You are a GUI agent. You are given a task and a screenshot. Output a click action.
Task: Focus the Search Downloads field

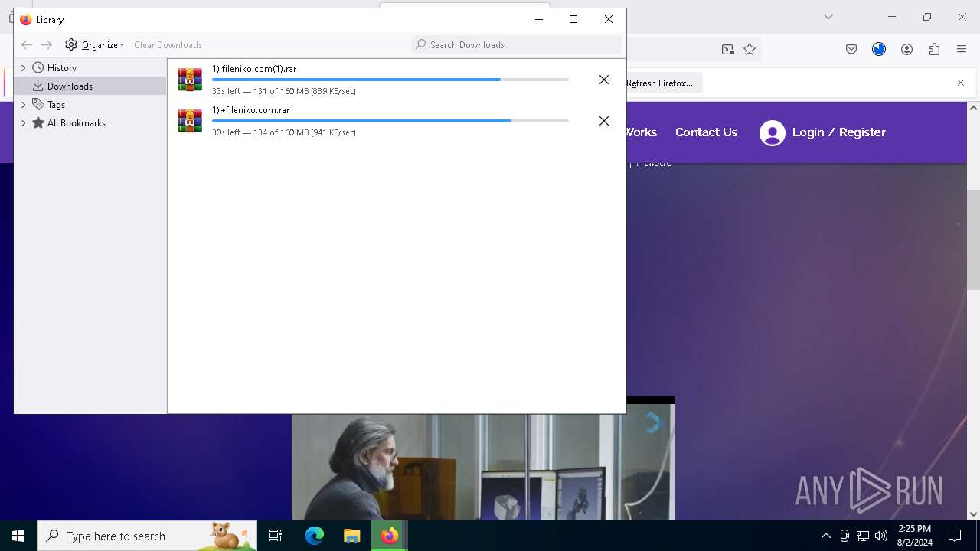[x=516, y=44]
